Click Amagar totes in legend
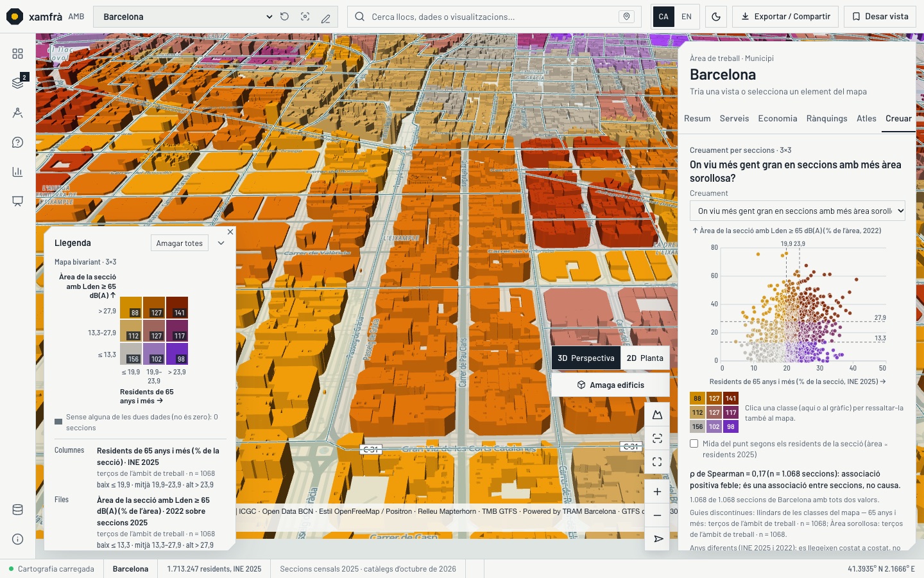Image resolution: width=924 pixels, height=578 pixels. click(180, 243)
